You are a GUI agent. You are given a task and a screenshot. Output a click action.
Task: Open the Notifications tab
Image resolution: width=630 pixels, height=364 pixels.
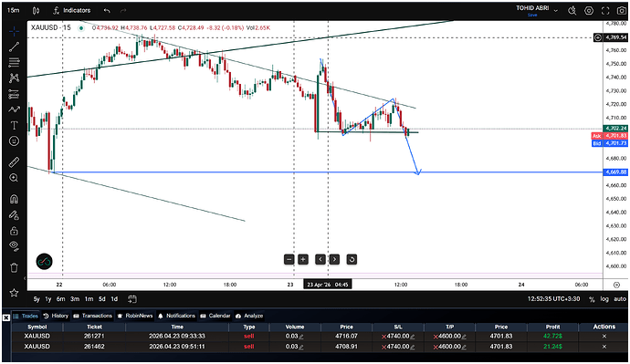coord(177,316)
